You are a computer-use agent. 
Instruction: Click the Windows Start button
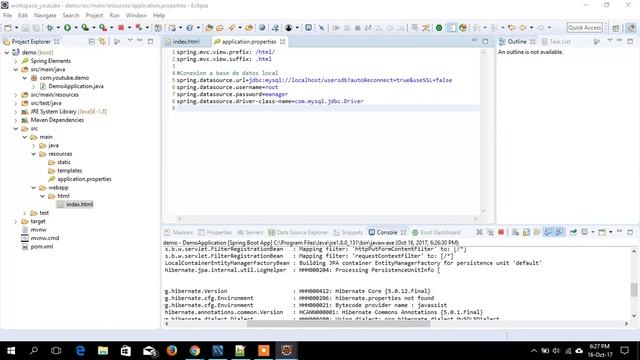pos(11,350)
